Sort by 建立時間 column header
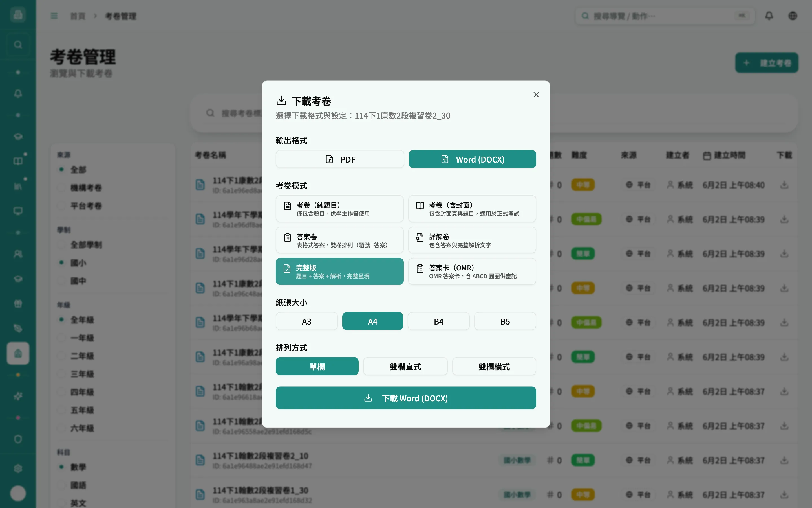This screenshot has width=812, height=508. [724, 155]
